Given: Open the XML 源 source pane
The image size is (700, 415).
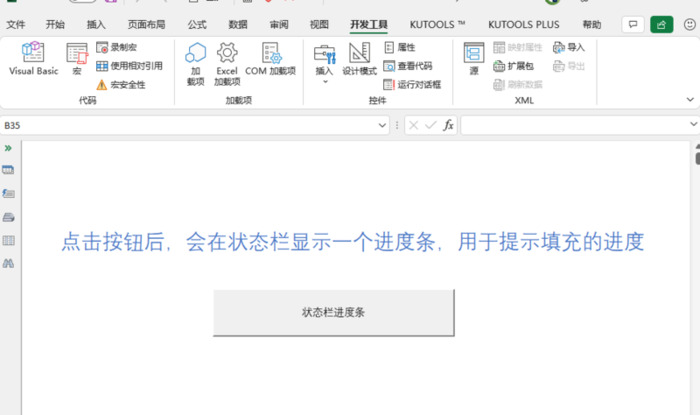Looking at the screenshot, I should [474, 58].
